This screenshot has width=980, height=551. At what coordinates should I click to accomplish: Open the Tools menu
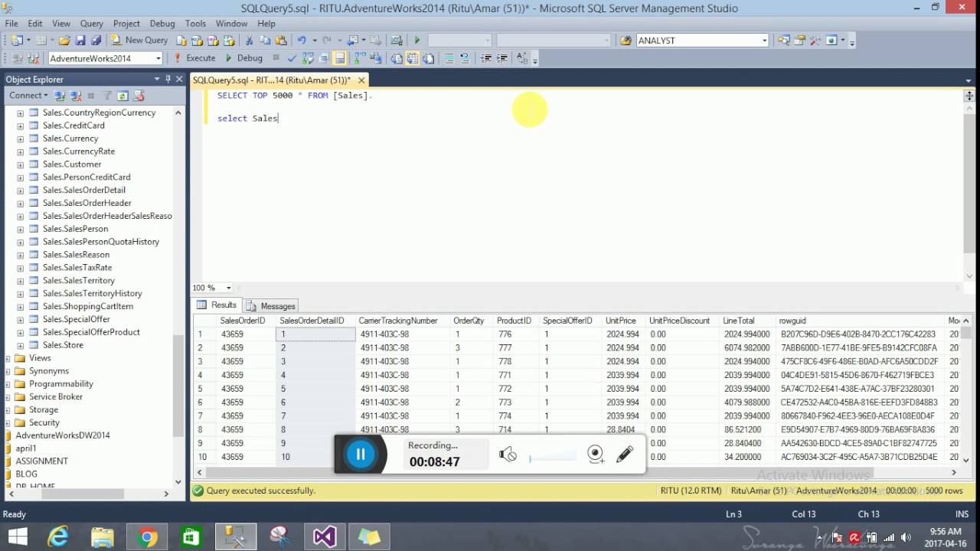point(195,24)
